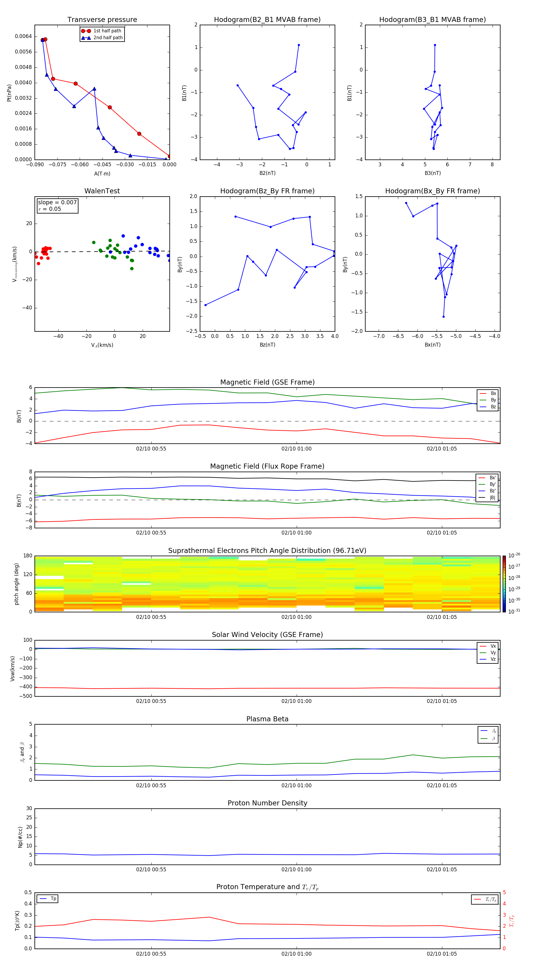Click the 'V_remaining(km/s)' y-axis label
The width and height of the screenshot is (535, 980).
point(15,264)
